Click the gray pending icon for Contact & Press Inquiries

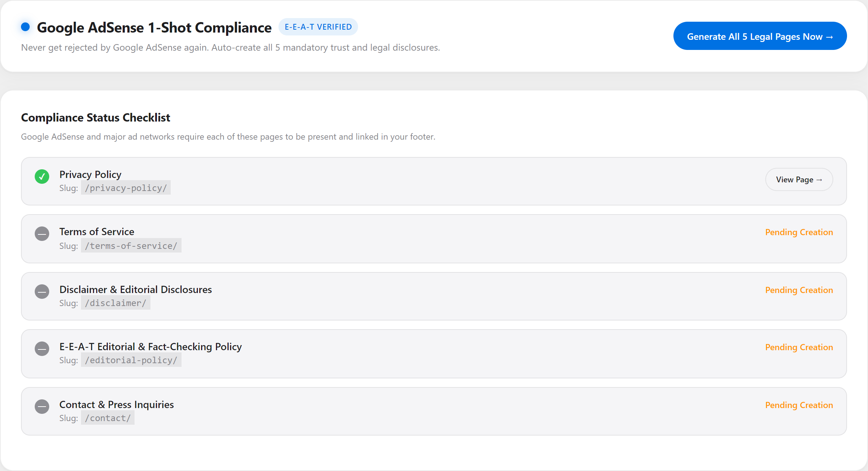tap(42, 407)
